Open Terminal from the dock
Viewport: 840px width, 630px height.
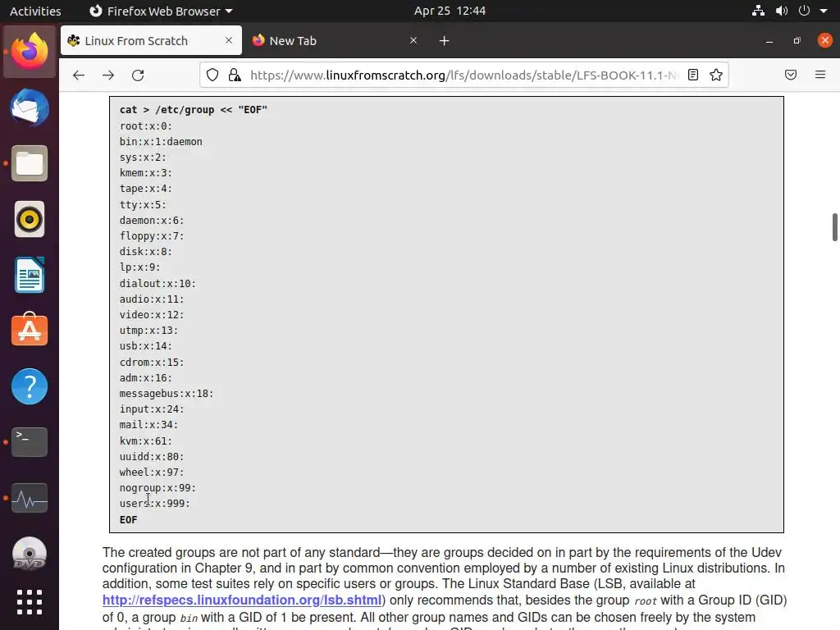click(30, 442)
